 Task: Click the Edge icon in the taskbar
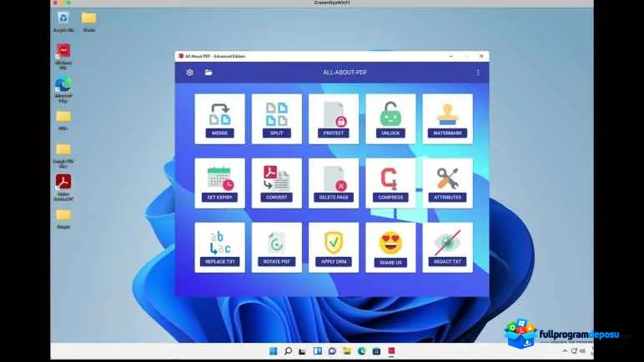(362, 351)
